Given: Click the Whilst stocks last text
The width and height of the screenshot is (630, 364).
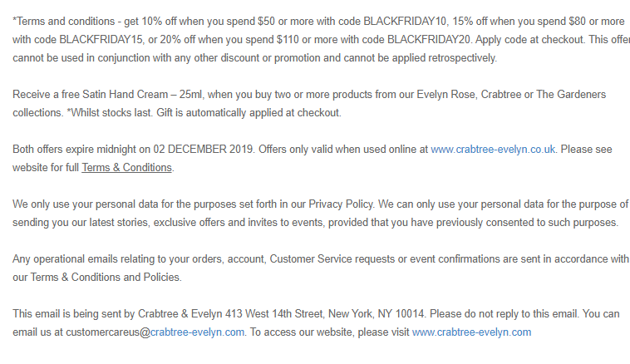Looking at the screenshot, I should [x=111, y=113].
